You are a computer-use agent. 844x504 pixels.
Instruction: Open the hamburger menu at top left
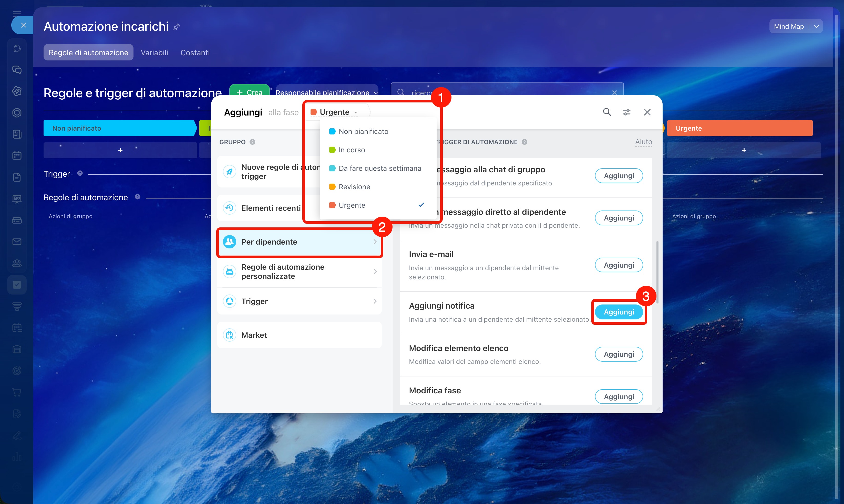(x=17, y=13)
